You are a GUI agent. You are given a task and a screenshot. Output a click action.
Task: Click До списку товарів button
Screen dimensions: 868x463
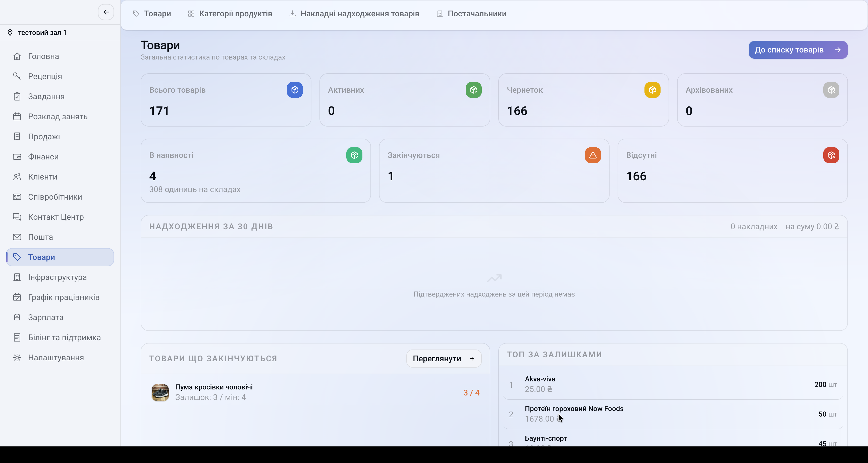click(798, 50)
